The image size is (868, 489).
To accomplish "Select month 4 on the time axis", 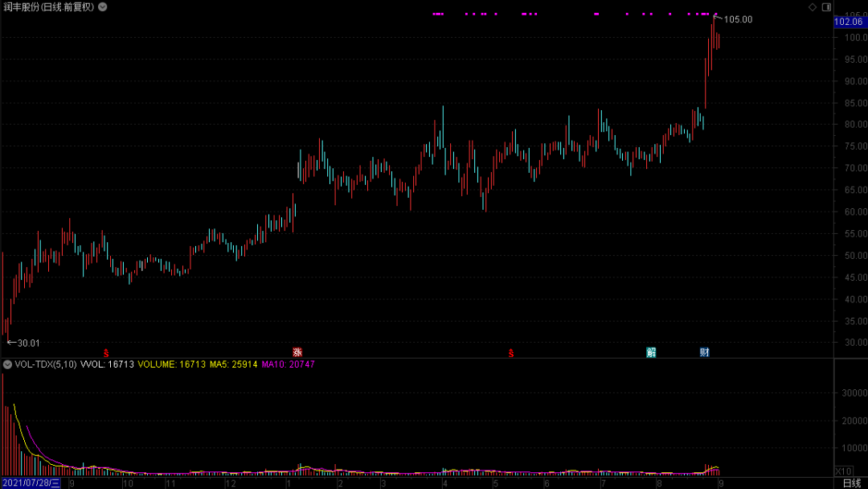I will point(444,483).
